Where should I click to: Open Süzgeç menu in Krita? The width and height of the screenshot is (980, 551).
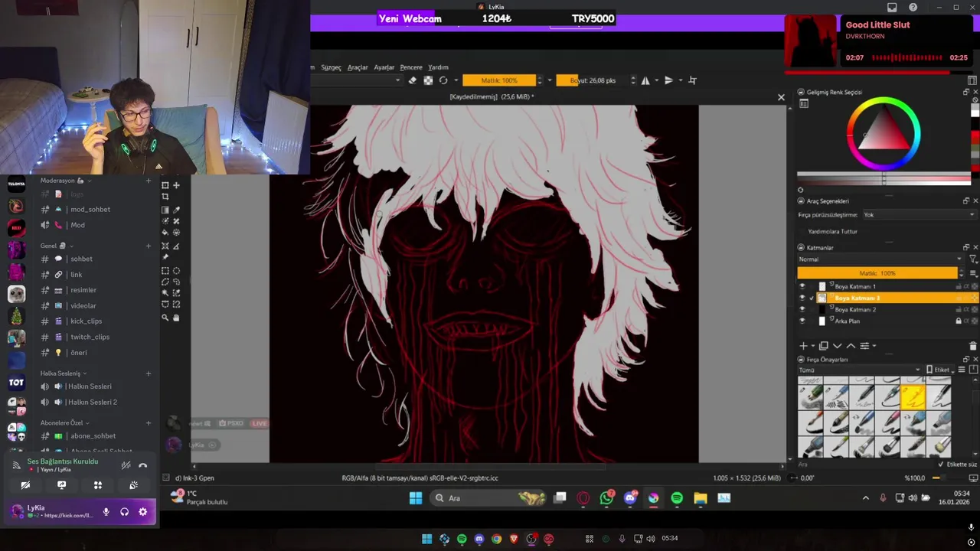[331, 67]
